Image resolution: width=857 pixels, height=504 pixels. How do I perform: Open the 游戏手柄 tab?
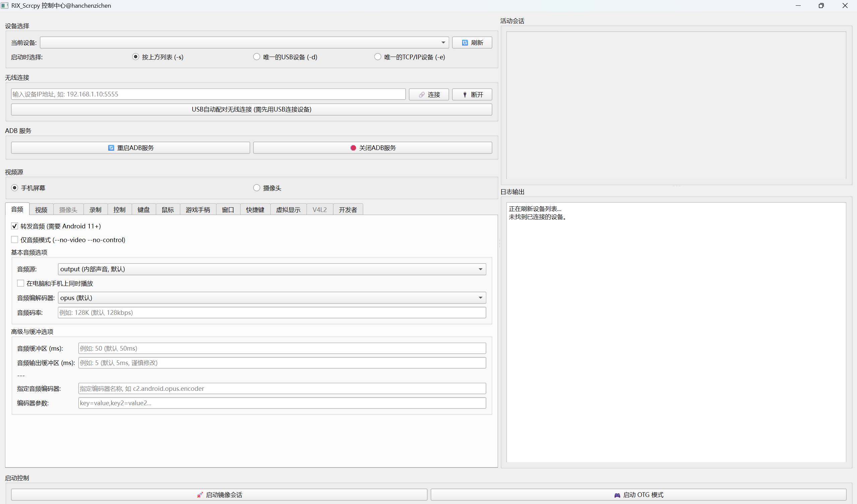coord(198,210)
